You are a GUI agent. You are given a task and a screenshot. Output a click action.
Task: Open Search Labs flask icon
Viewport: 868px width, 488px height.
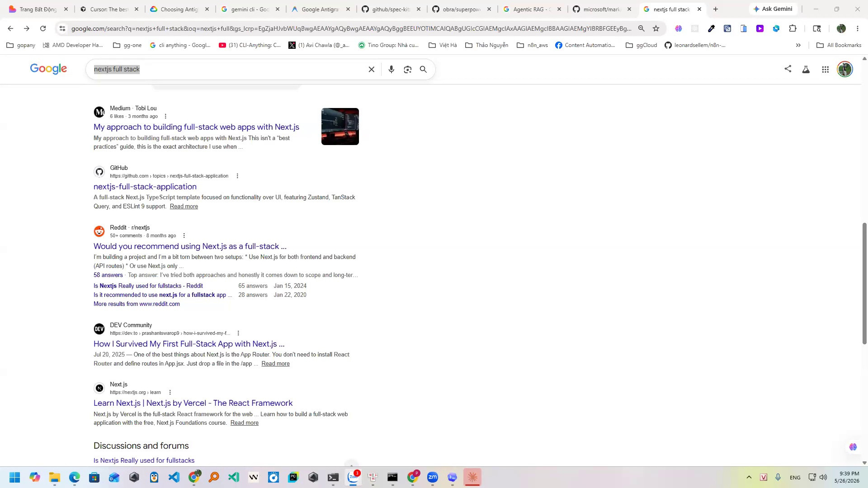tap(806, 70)
